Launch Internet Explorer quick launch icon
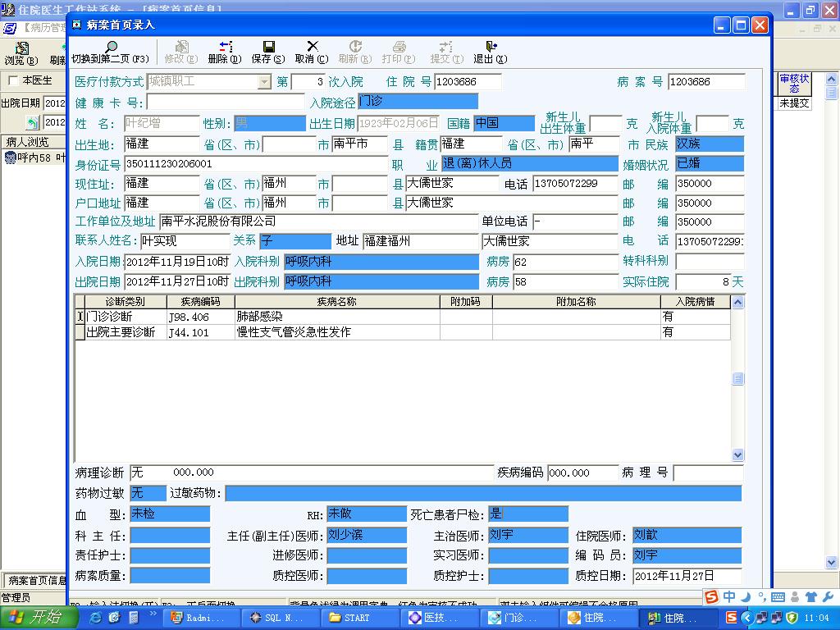The width and height of the screenshot is (840, 630). [96, 618]
